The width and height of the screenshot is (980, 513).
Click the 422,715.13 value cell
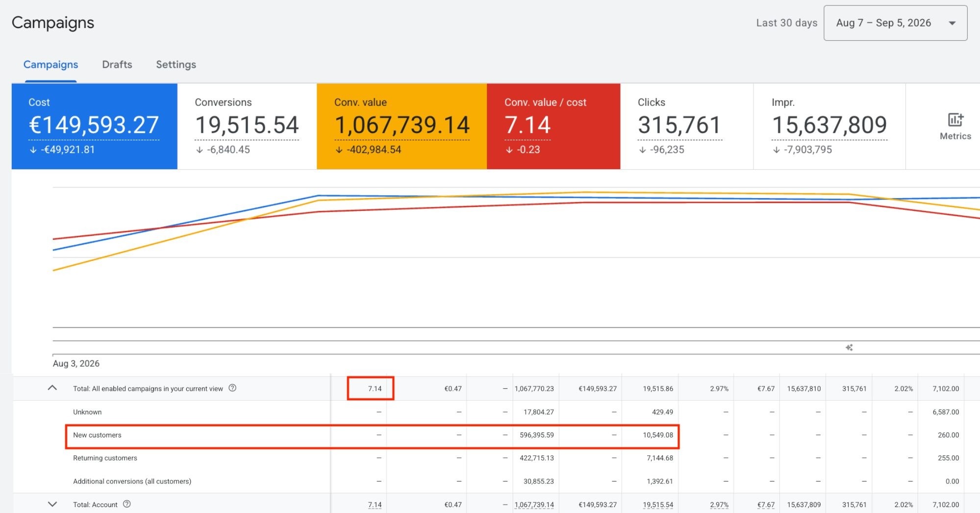536,458
